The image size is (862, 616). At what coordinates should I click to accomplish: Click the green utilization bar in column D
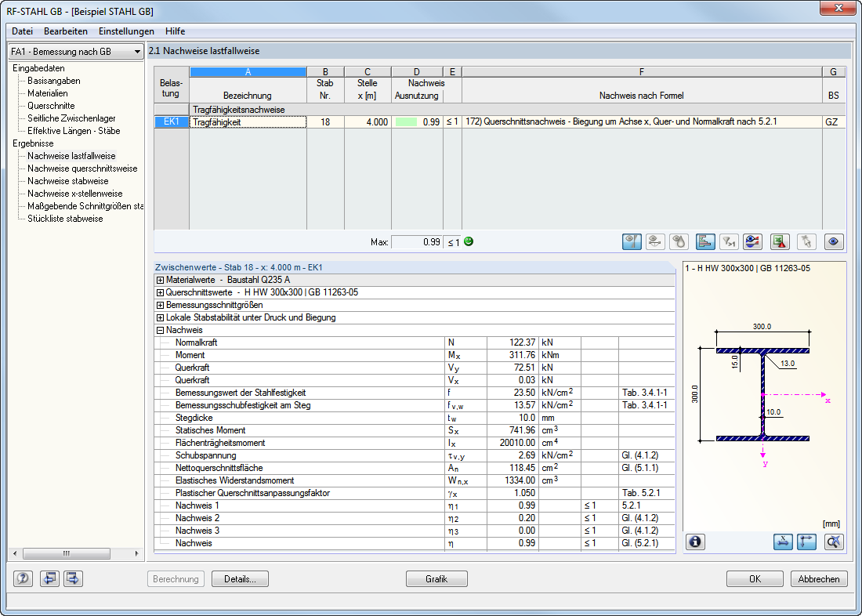pyautogui.click(x=406, y=122)
